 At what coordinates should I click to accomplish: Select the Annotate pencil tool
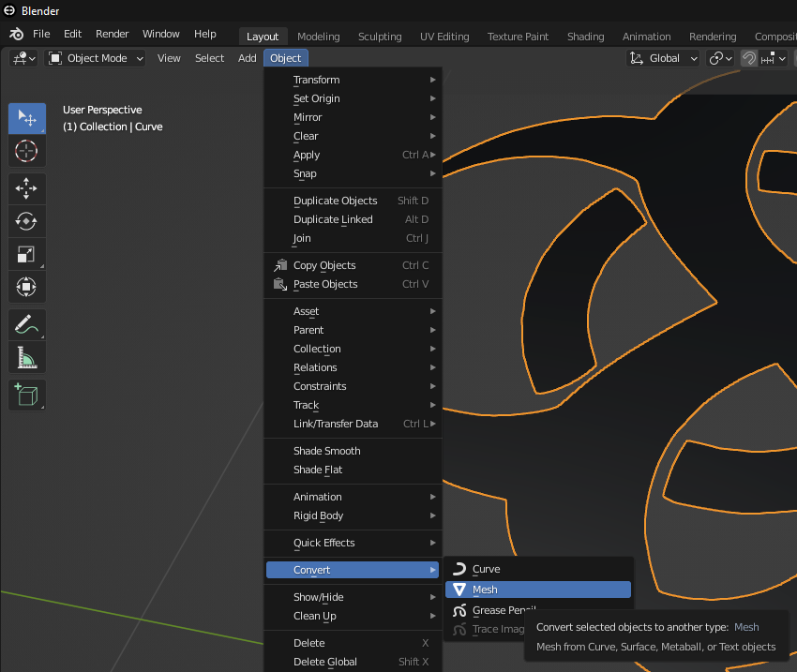pyautogui.click(x=26, y=325)
